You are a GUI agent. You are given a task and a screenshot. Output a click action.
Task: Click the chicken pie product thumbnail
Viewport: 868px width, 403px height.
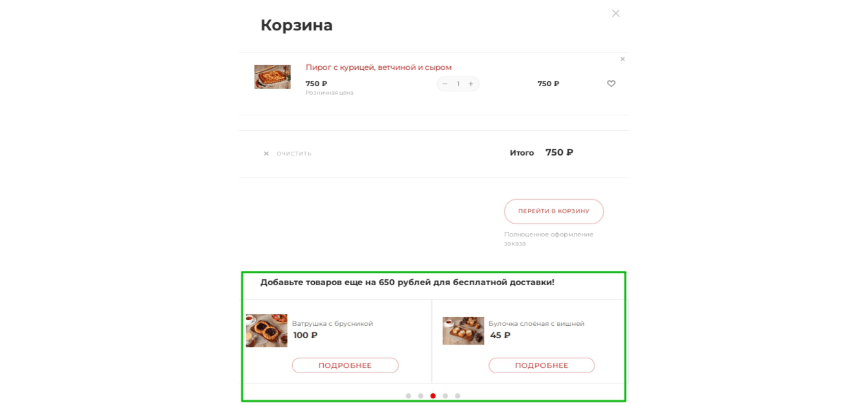click(x=272, y=76)
